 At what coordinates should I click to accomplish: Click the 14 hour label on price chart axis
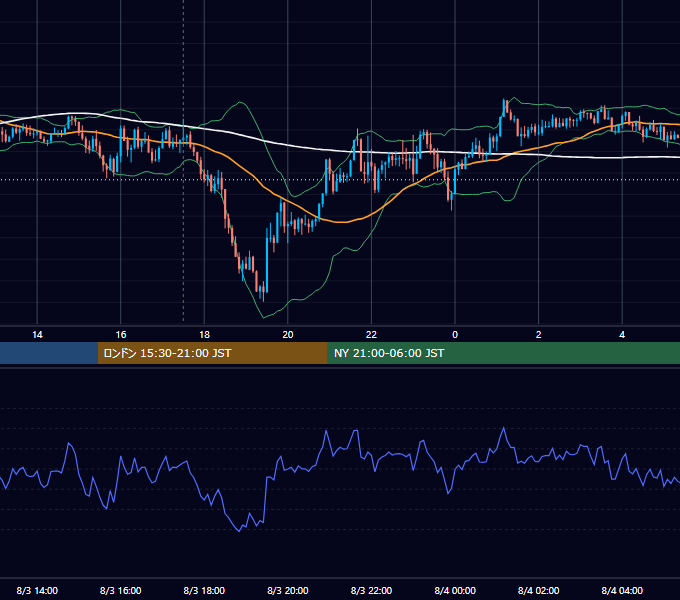[37, 335]
